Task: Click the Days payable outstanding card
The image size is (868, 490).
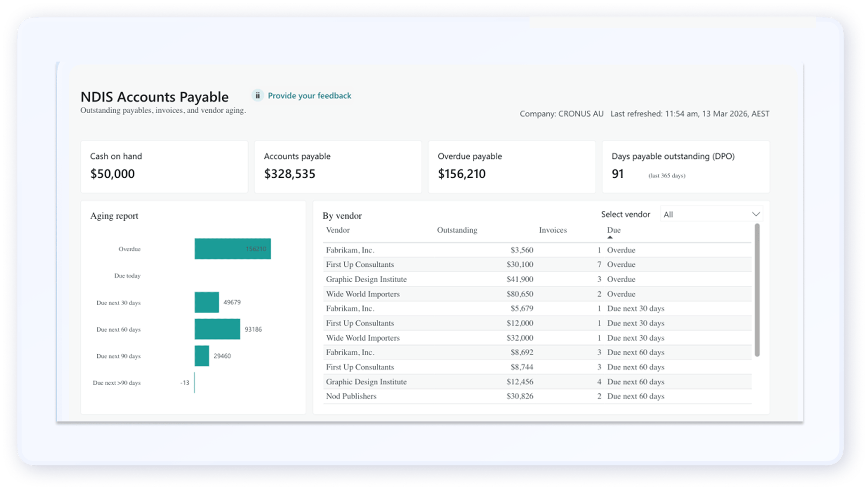Action: coord(686,167)
